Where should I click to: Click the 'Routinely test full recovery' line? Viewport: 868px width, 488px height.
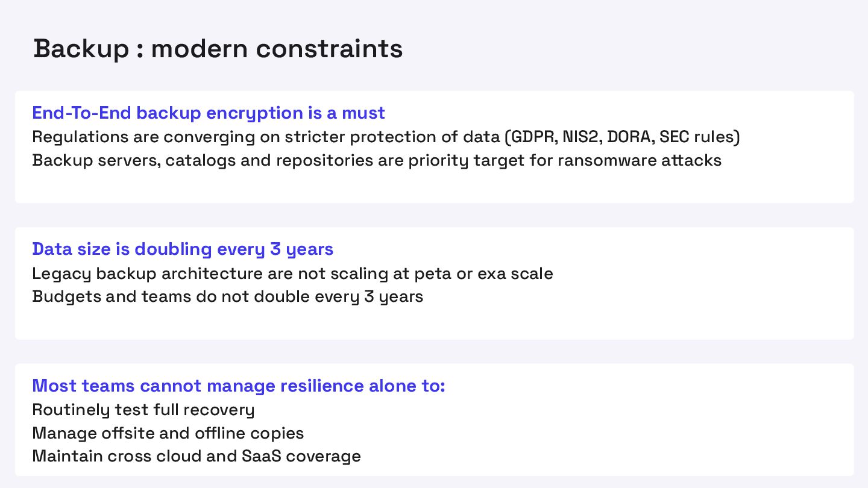click(x=143, y=410)
